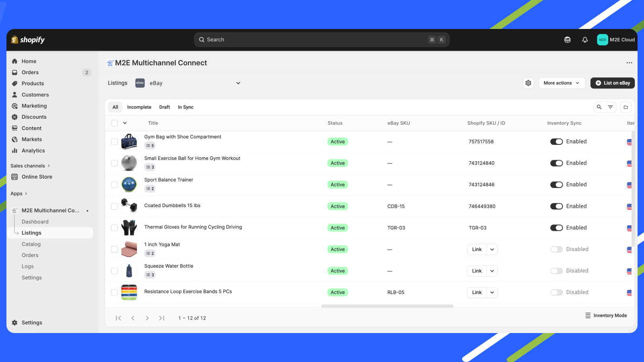Screen dimensions: 644x362
Task: Switch to Draft tab
Action: (165, 107)
